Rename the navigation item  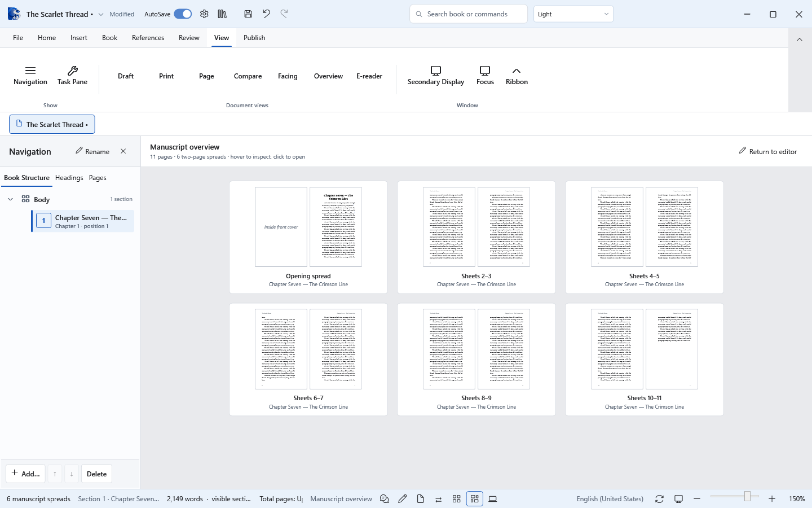(x=92, y=151)
